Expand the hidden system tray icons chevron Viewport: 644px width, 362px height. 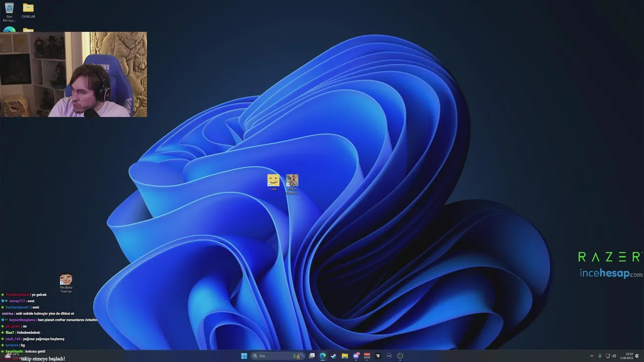592,356
